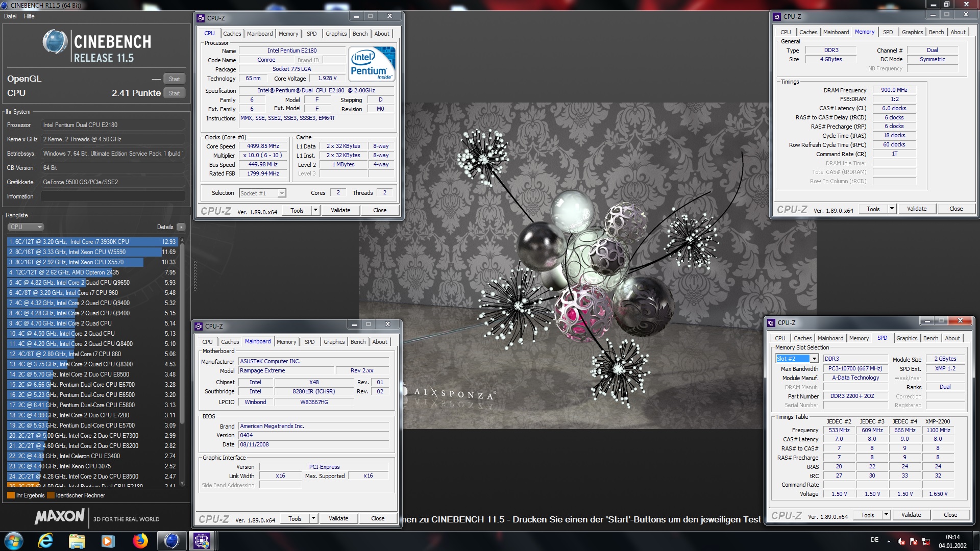The height and width of the screenshot is (551, 980).
Task: Click the Rangliste vertical scrollbar
Action: pos(182,361)
